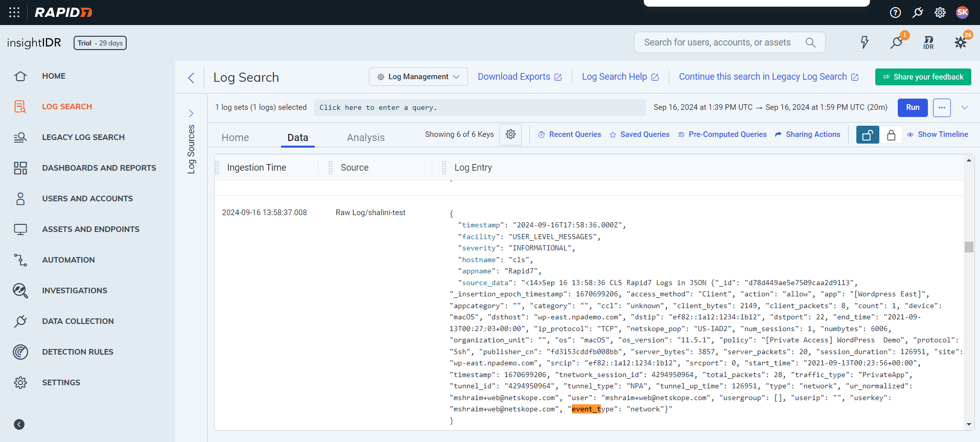The image size is (980, 442).
Task: Open the top bar data collection plug icon
Action: tap(918, 12)
